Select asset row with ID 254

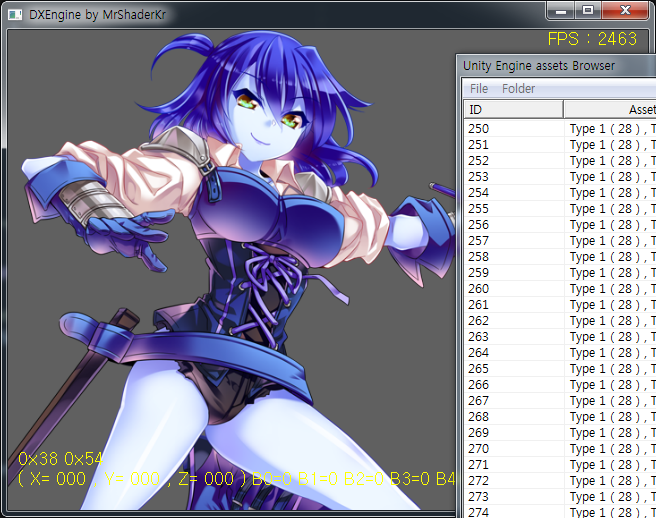tap(560, 192)
